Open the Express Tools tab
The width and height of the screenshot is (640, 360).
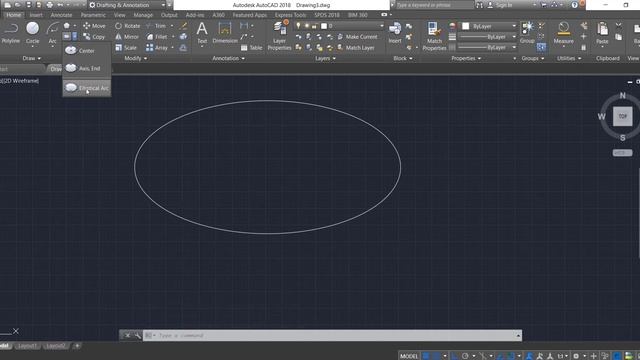tap(290, 15)
